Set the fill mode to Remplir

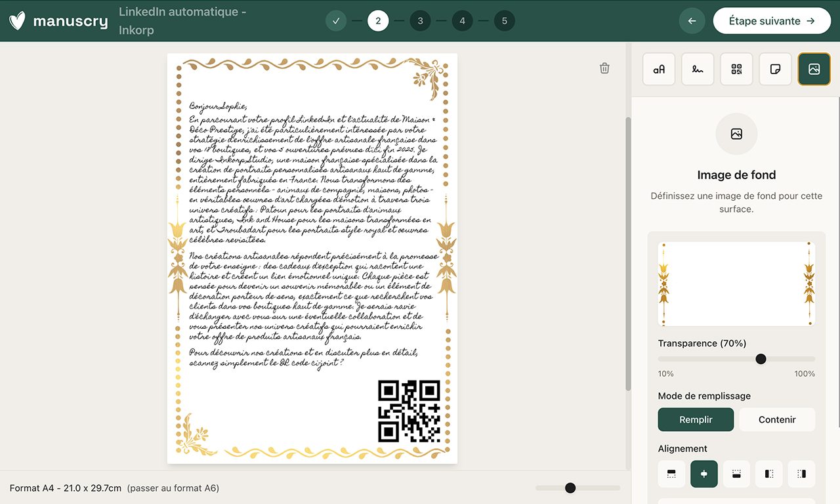[696, 419]
